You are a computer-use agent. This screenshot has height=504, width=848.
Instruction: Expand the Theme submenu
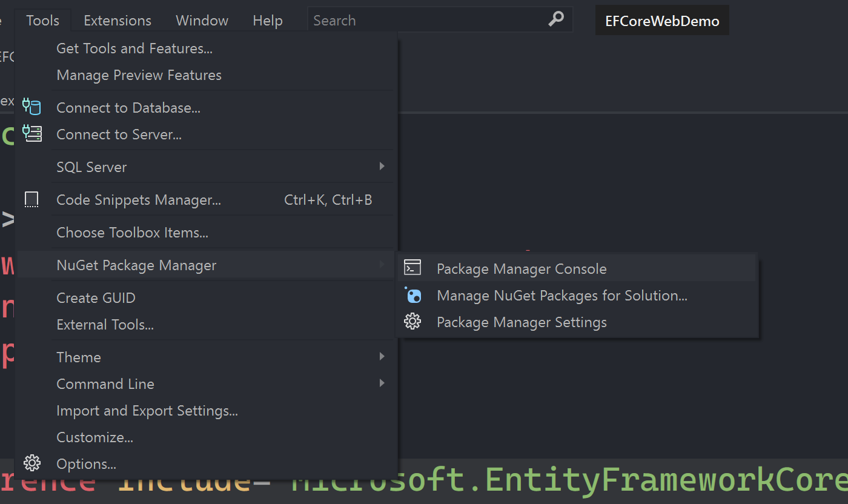(x=382, y=357)
